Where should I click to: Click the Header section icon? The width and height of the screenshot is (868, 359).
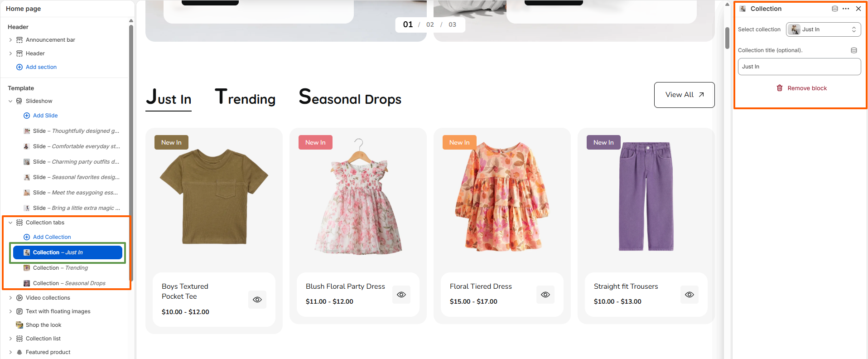pos(19,53)
